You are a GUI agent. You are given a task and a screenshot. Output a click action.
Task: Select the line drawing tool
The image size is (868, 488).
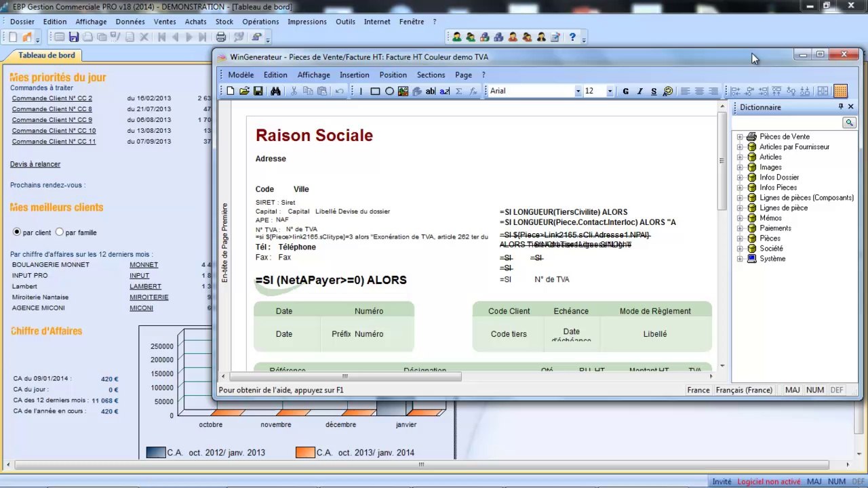(361, 91)
